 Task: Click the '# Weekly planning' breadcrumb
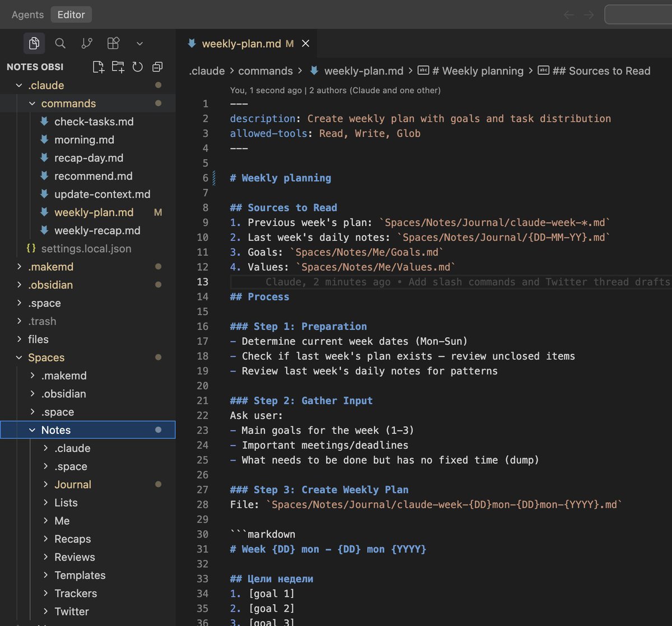pos(471,71)
